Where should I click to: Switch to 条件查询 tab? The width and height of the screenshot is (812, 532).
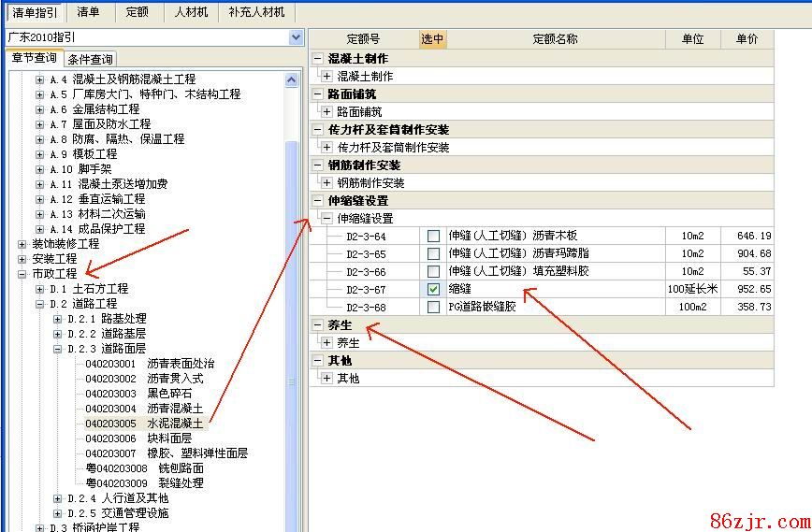pyautogui.click(x=91, y=59)
